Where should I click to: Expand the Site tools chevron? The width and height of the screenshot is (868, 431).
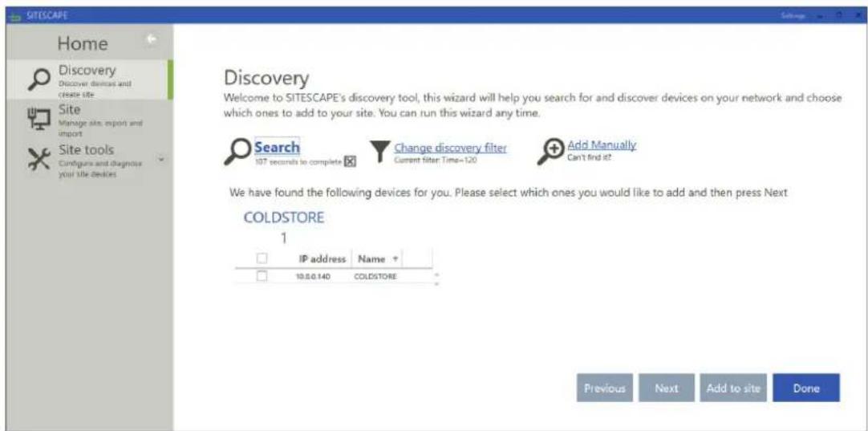point(161,160)
